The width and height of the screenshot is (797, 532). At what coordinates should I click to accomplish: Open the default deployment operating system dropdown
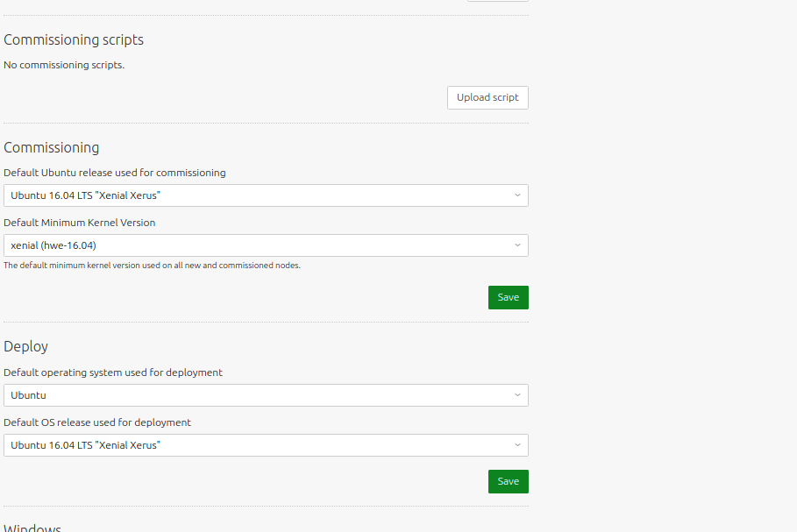[x=266, y=394]
